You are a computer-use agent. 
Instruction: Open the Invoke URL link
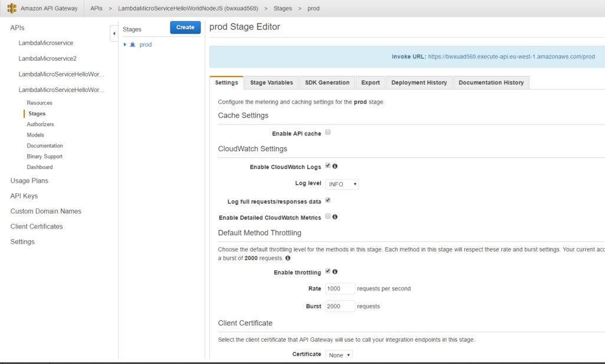pyautogui.click(x=511, y=57)
